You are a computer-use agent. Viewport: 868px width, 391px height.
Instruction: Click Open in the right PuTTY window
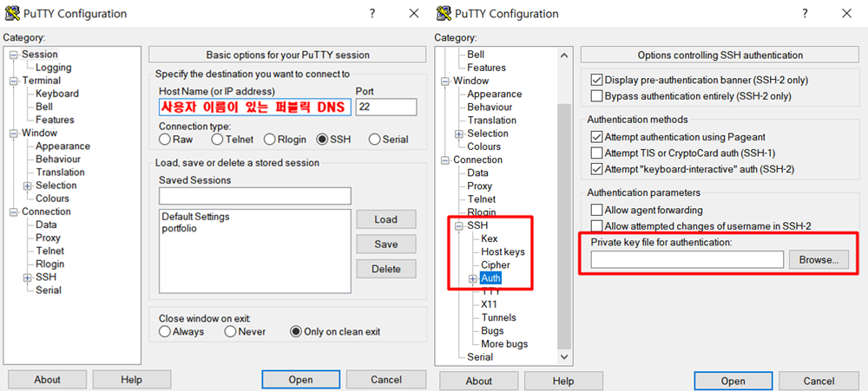tap(733, 381)
